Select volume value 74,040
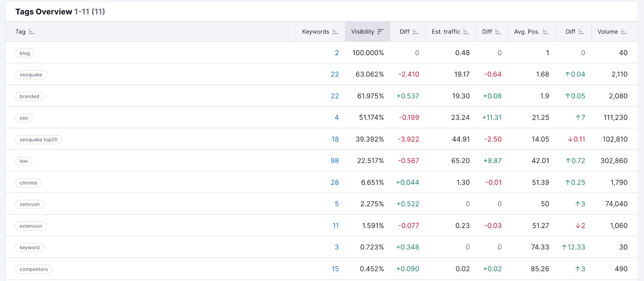 pos(617,204)
